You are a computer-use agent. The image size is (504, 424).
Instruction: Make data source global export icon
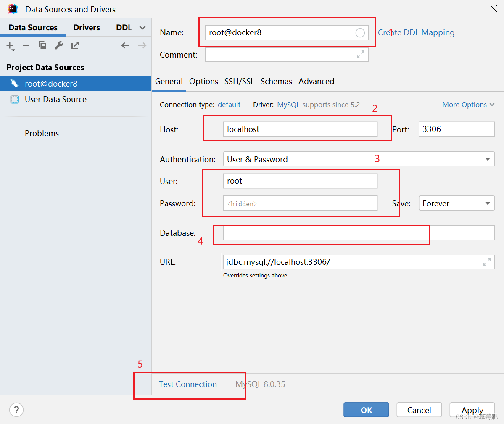75,45
